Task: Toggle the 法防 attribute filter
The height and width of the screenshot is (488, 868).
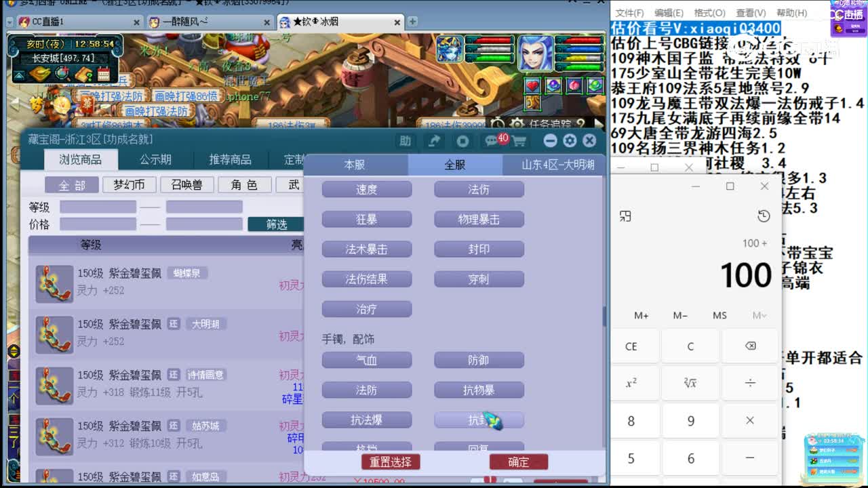Action: [x=367, y=390]
